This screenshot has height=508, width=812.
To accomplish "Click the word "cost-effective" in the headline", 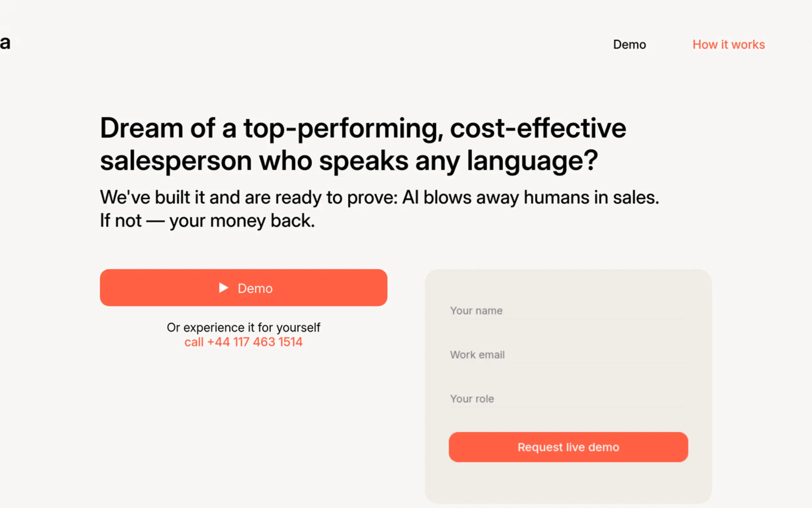I will click(x=538, y=128).
